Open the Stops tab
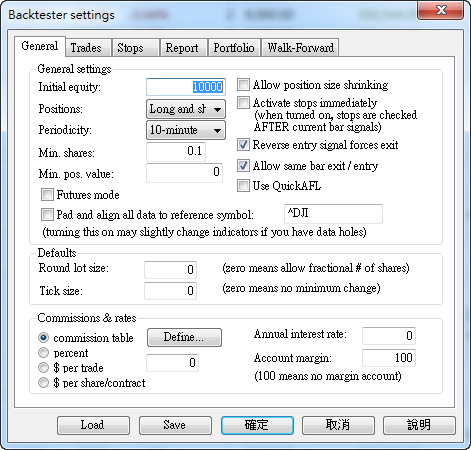This screenshot has width=471, height=450. click(136, 48)
